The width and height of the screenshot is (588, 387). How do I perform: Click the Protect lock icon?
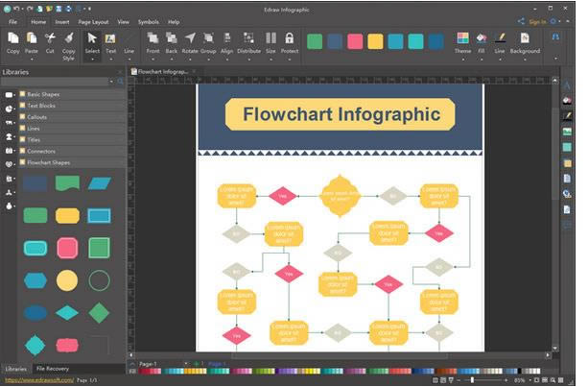(289, 42)
